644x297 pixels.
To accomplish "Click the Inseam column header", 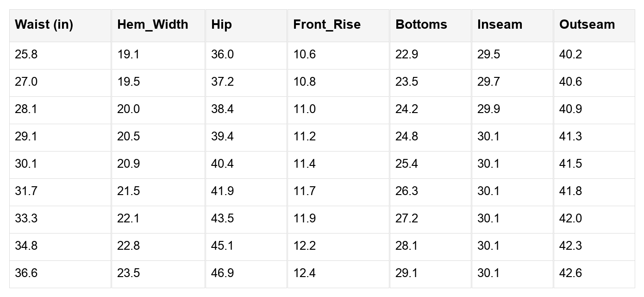I will point(500,25).
